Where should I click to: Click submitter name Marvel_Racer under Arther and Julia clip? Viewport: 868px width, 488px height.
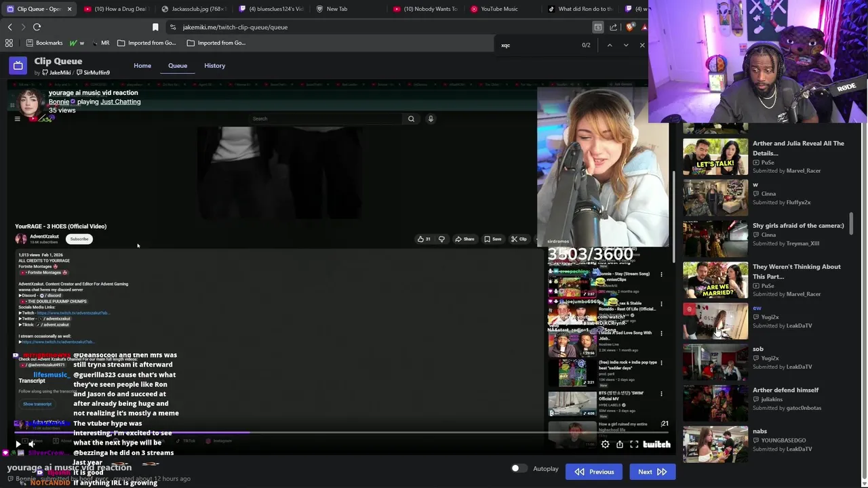coord(804,171)
